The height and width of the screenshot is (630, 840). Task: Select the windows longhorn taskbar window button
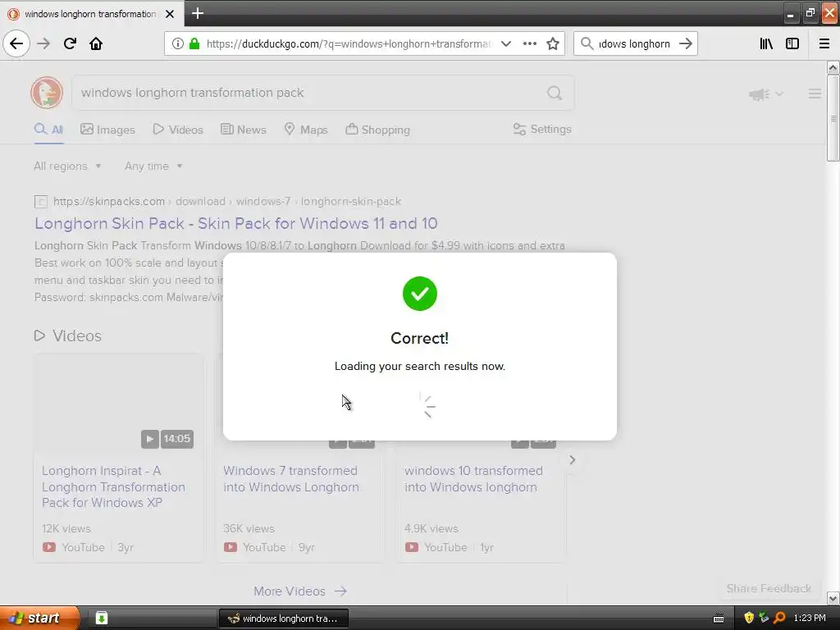pyautogui.click(x=283, y=619)
